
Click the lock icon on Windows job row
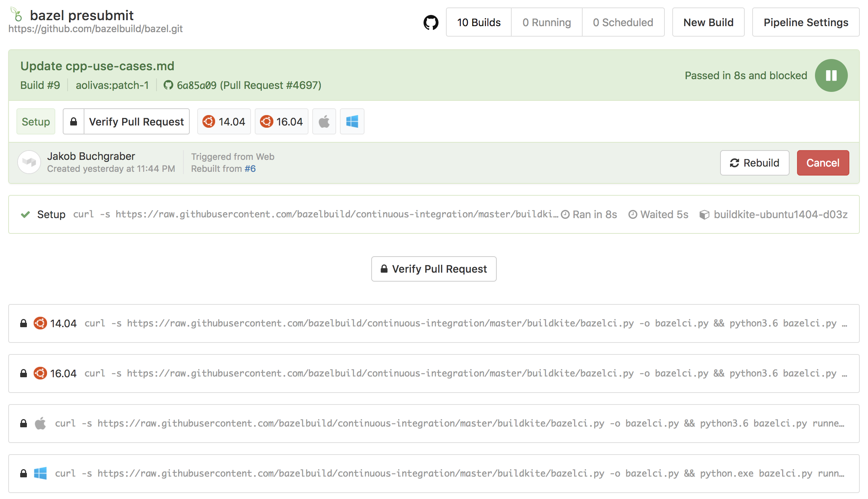pos(24,473)
